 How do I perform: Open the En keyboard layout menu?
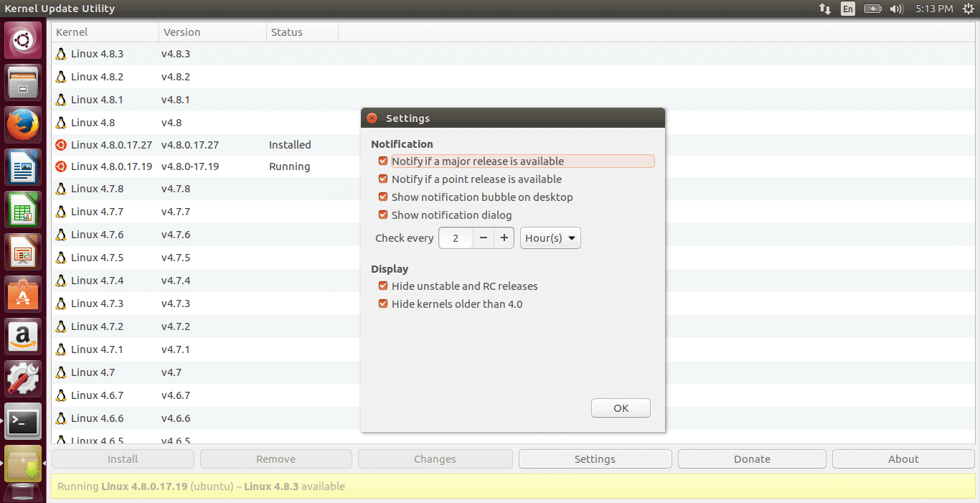coord(848,9)
